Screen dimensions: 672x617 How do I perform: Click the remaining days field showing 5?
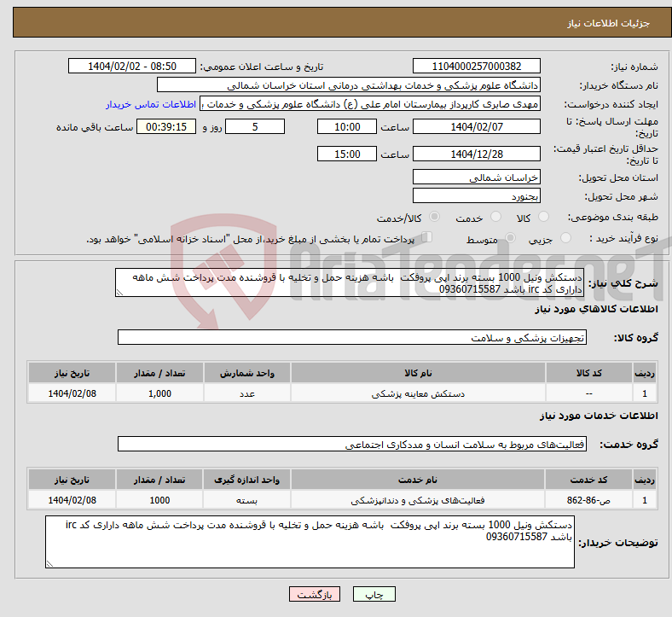(255, 126)
